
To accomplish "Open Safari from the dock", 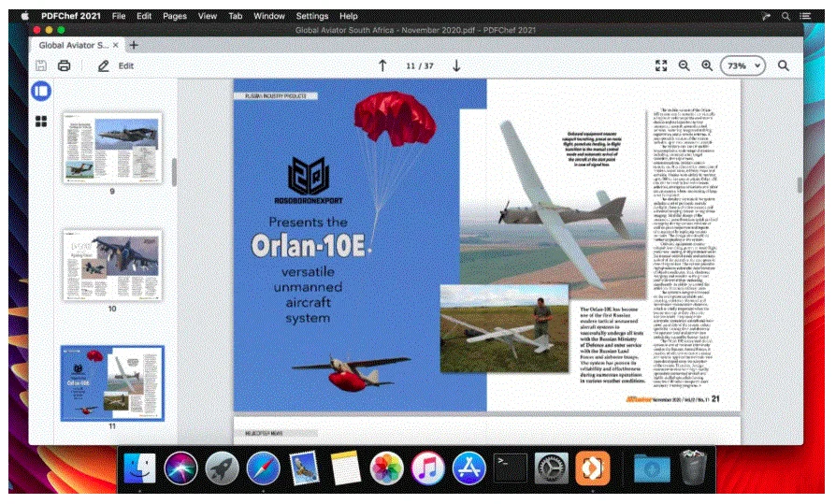I will point(263,468).
